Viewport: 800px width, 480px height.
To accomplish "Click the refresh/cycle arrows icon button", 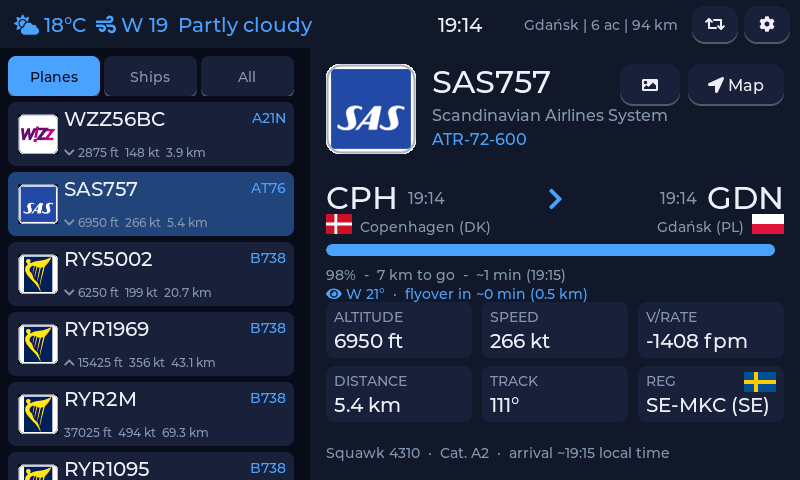I will coord(714,24).
